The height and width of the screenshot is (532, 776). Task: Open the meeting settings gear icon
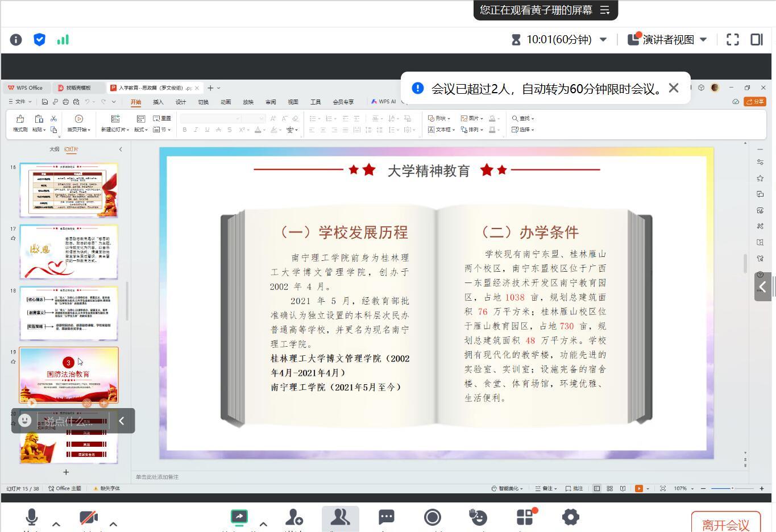point(570,517)
